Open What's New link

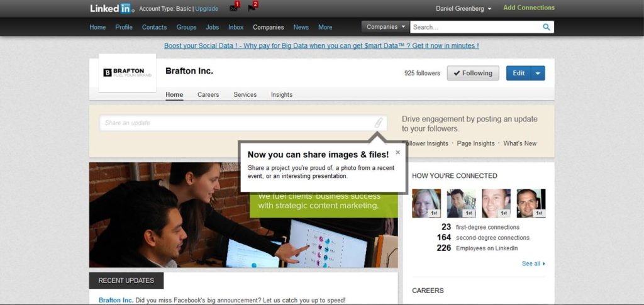coord(520,143)
